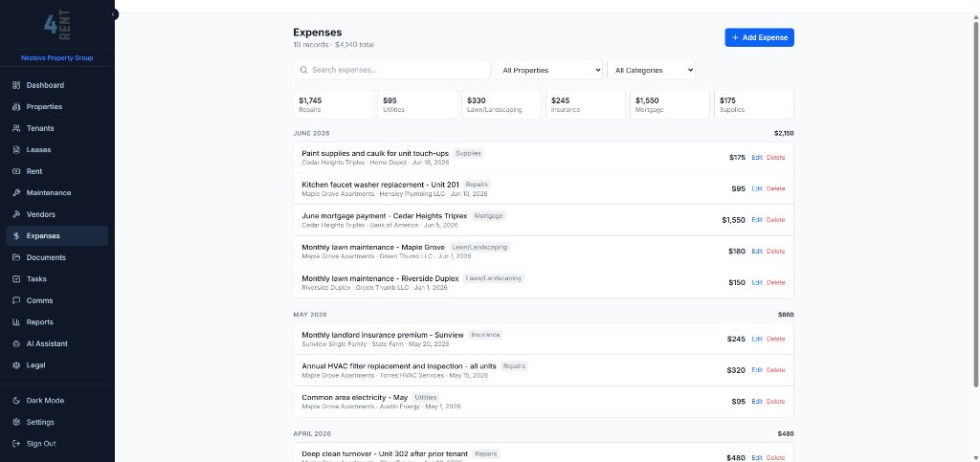The image size is (980, 462).
Task: Click the JUNE 2026 group heading
Action: [311, 134]
